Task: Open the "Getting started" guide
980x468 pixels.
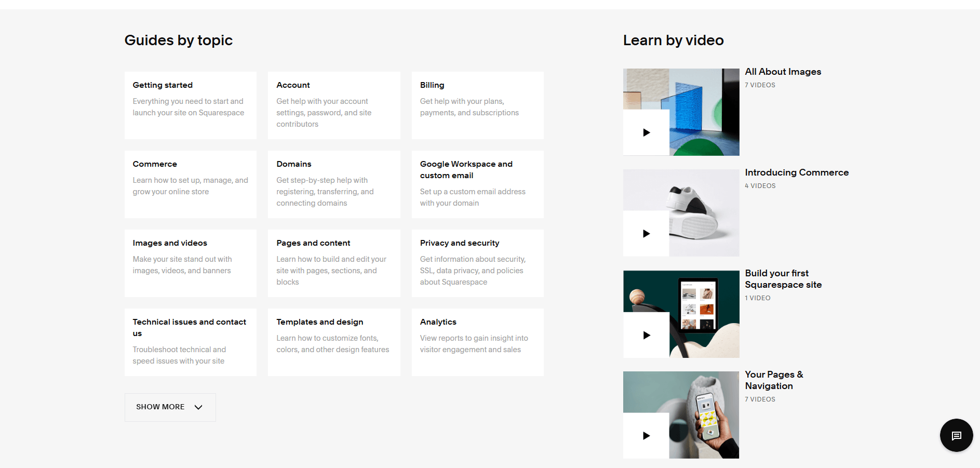Action: pyautogui.click(x=190, y=105)
